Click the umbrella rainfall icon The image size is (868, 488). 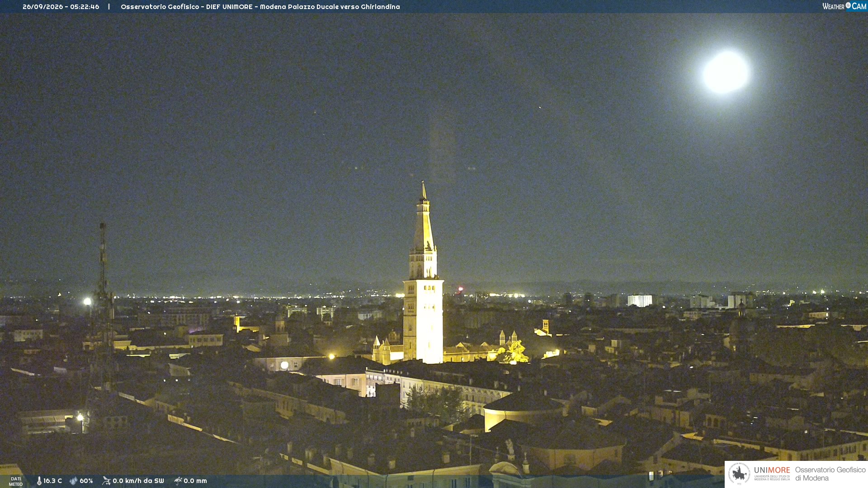pos(178,481)
